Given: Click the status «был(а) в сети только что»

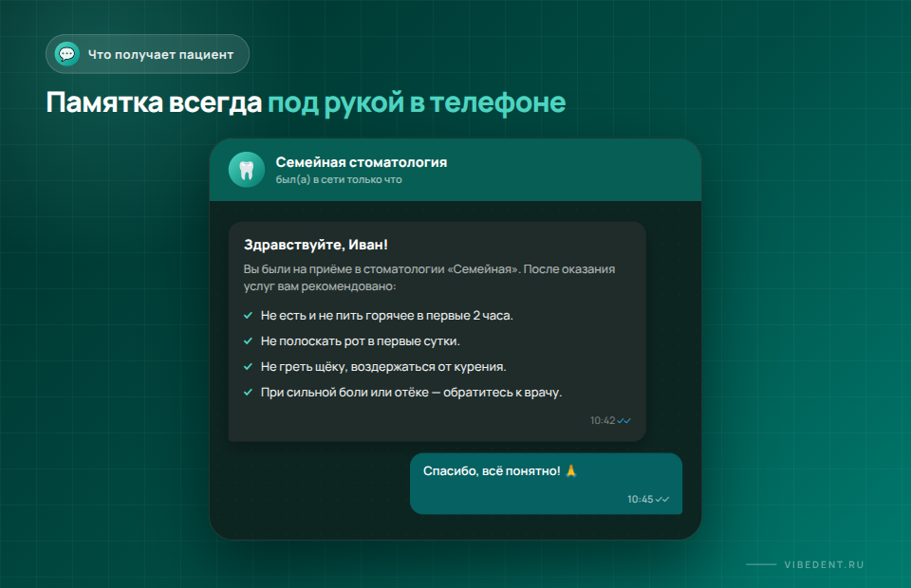Looking at the screenshot, I should click(339, 180).
